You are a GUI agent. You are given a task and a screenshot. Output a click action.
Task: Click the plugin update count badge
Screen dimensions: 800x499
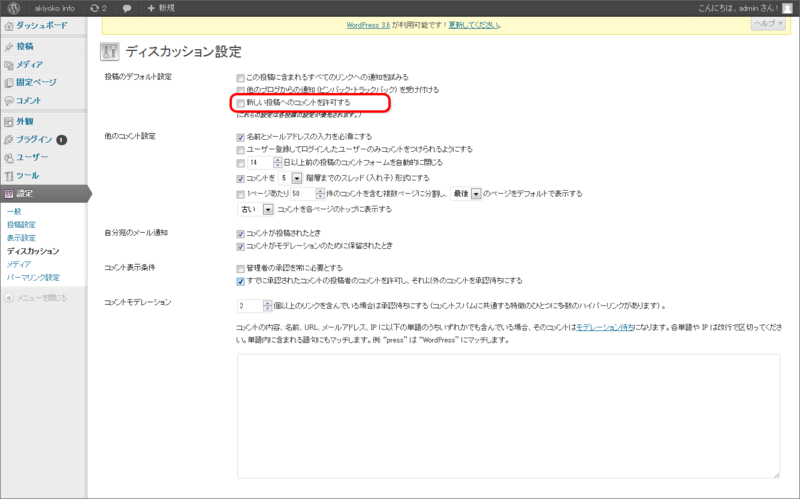tap(62, 140)
